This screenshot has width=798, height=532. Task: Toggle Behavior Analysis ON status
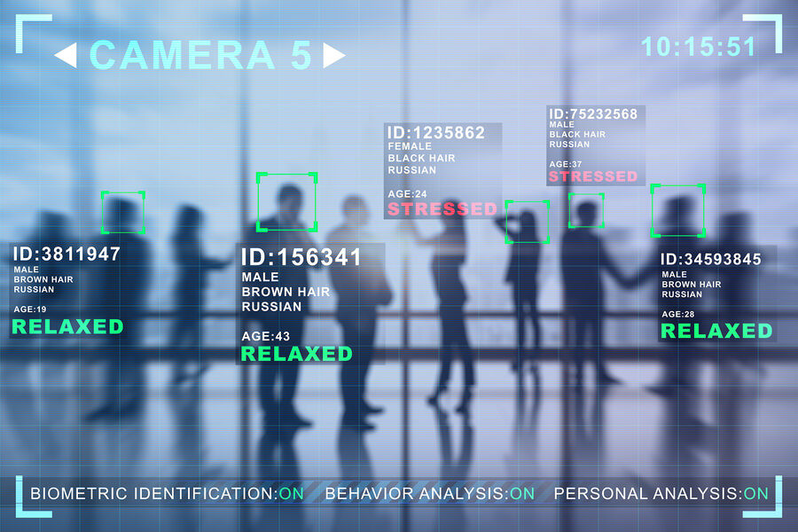522,493
